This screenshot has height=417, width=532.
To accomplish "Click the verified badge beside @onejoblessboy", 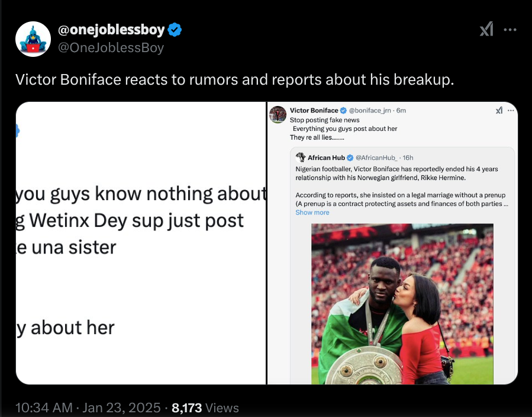I will 175,30.
